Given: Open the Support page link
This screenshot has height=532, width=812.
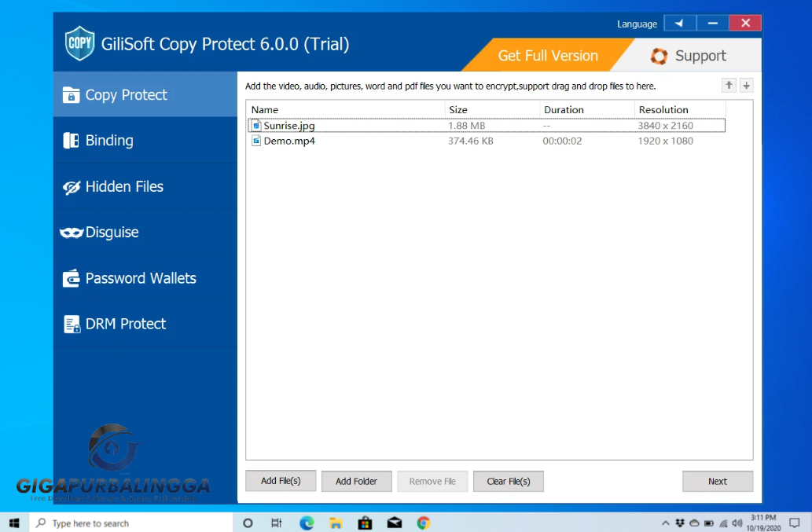Looking at the screenshot, I should pyautogui.click(x=700, y=56).
